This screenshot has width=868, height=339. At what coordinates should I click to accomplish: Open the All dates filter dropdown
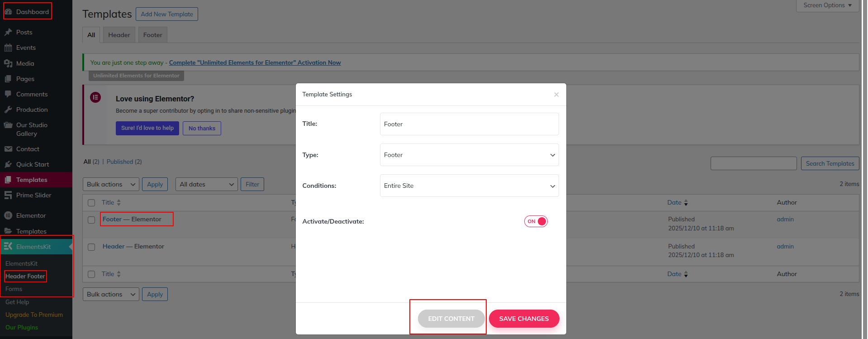tap(206, 184)
